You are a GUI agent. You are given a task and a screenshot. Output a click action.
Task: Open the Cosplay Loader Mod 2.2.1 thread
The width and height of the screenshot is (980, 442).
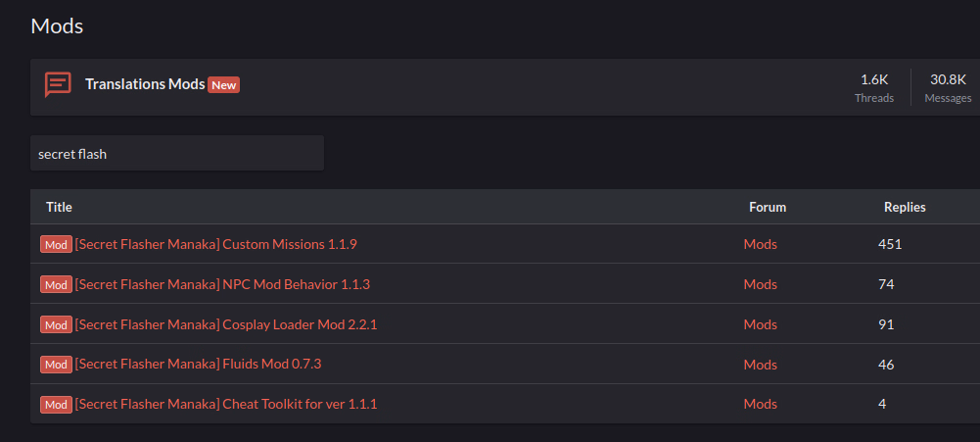pos(226,324)
